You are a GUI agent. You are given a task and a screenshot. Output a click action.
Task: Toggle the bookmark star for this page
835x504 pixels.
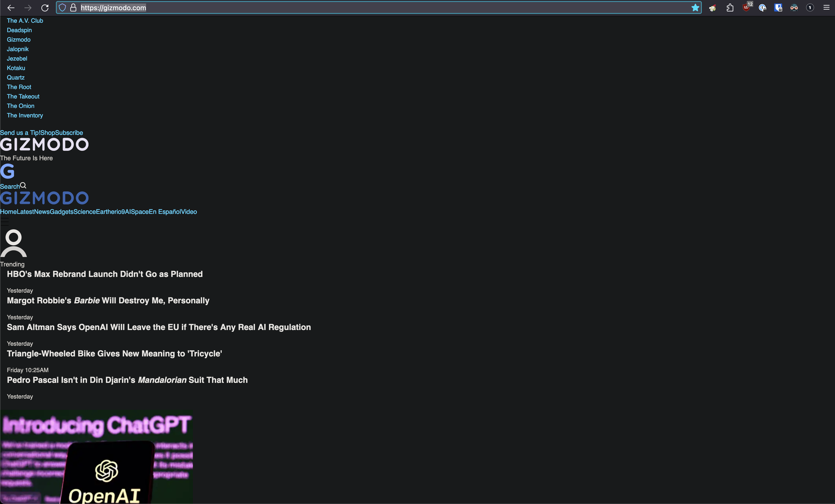pyautogui.click(x=695, y=7)
